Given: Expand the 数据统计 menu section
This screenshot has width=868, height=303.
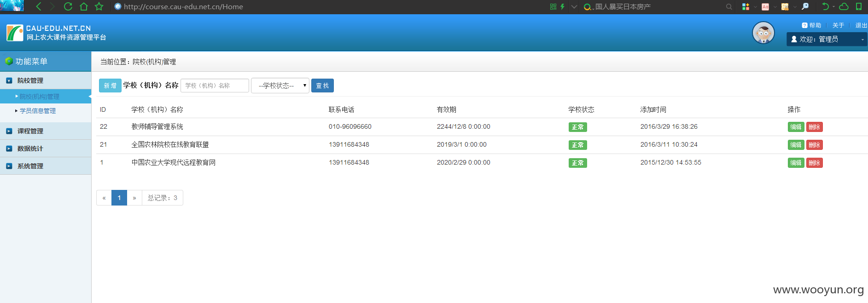Looking at the screenshot, I should coord(46,149).
